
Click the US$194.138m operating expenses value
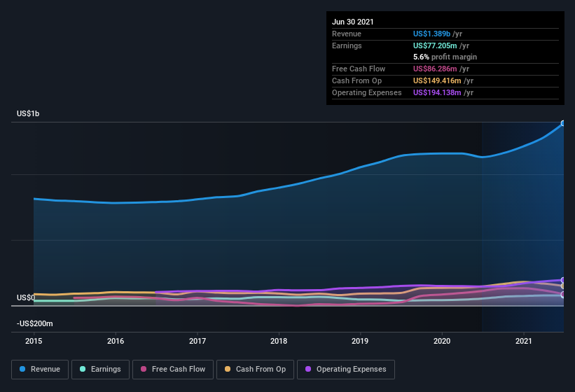(x=437, y=92)
